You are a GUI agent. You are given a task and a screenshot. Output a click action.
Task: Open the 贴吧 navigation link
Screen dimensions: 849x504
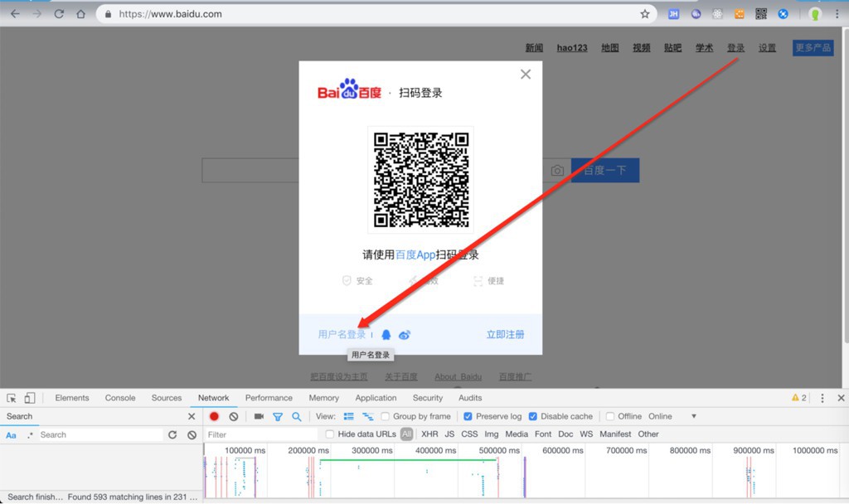pyautogui.click(x=673, y=47)
